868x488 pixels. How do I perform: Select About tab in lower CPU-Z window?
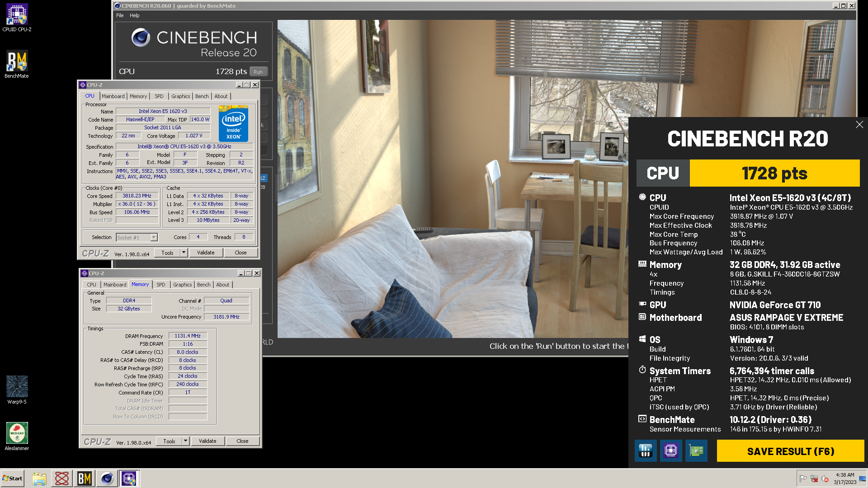tap(223, 285)
